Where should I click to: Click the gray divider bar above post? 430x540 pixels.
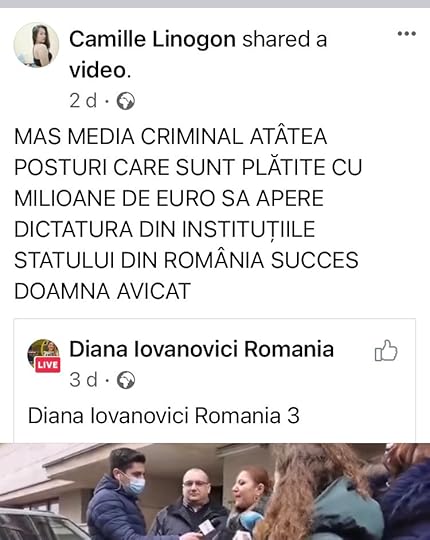tap(215, 4)
